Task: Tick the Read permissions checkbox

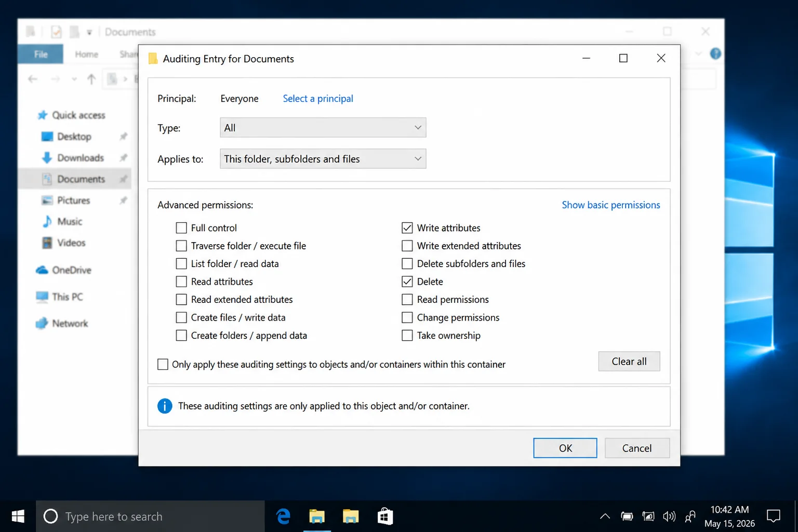Action: 407,299
